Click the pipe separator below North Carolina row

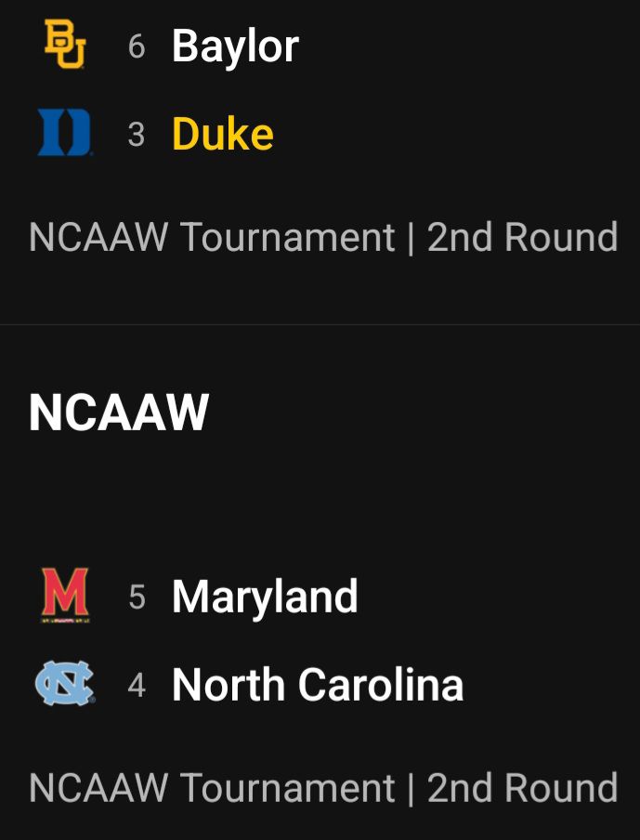(411, 789)
